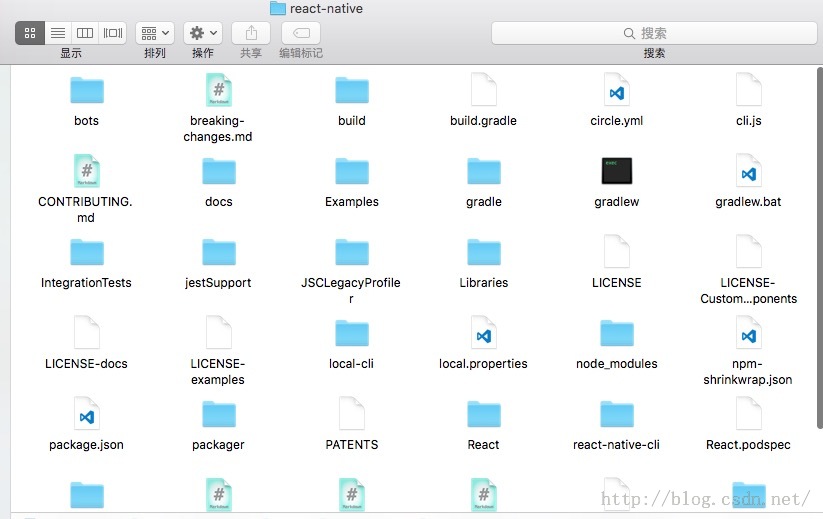This screenshot has height=519, width=823.
Task: Click the vertical scrollbar thumb
Action: (819, 248)
